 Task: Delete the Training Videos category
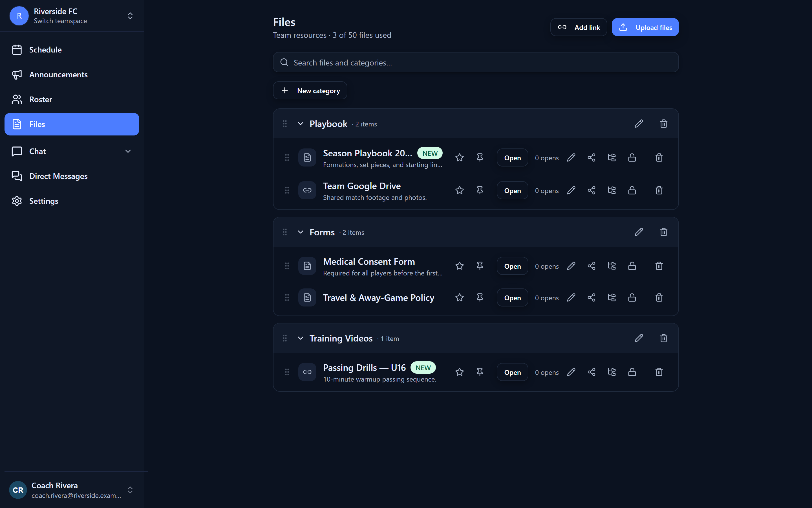click(x=663, y=338)
